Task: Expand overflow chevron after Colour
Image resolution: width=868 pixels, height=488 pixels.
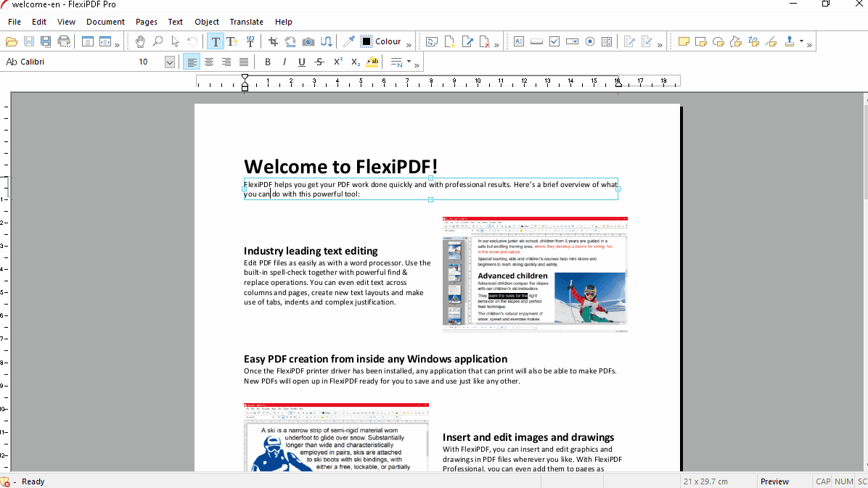Action: coord(409,45)
